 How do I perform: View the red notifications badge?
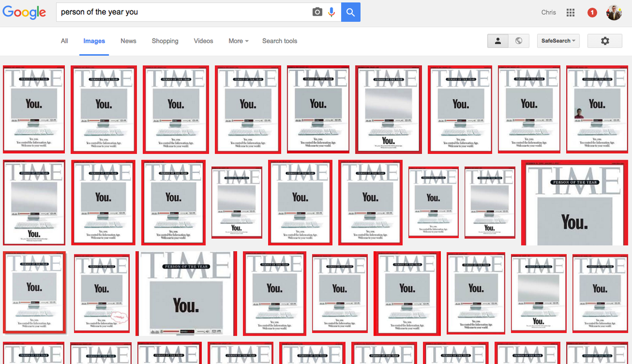click(592, 12)
